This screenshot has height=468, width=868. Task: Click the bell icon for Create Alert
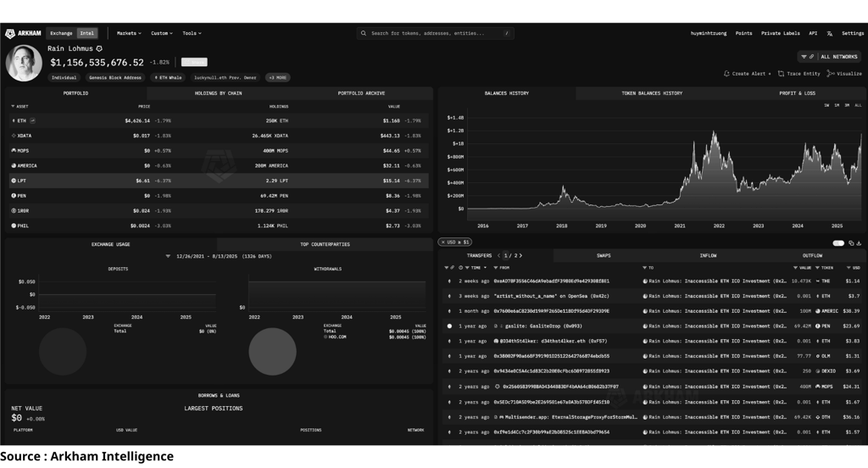(726, 74)
